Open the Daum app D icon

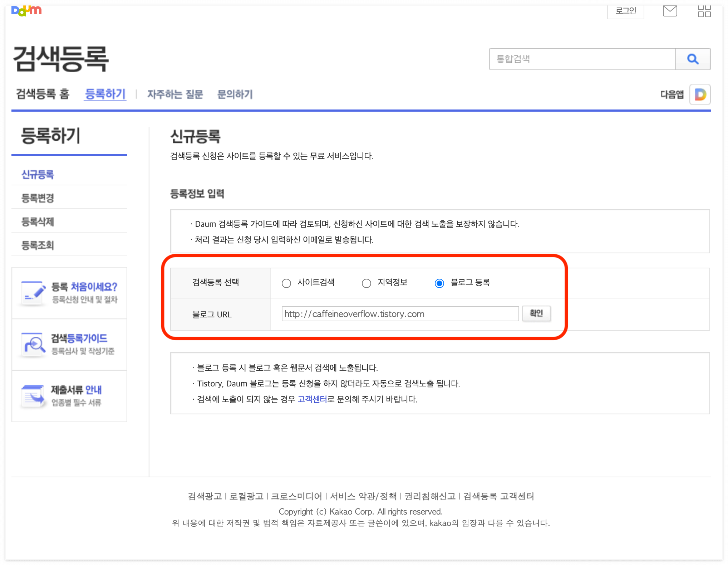tap(700, 94)
